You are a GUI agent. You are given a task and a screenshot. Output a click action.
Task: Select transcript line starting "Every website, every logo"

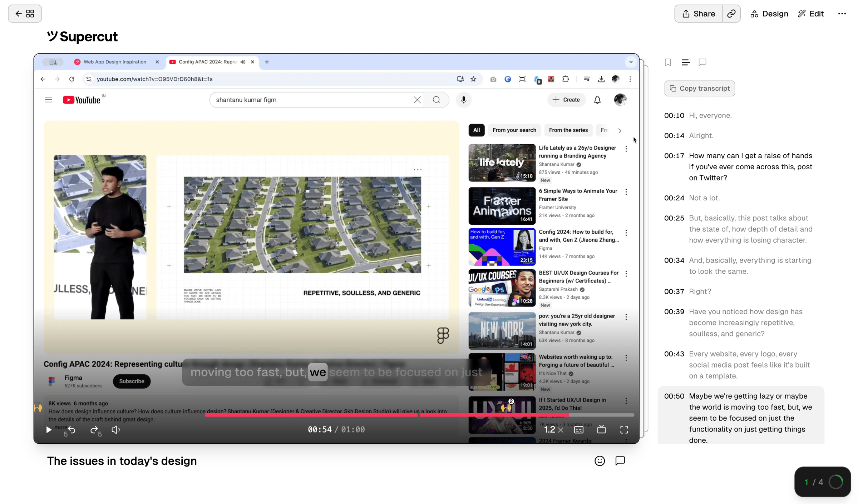(x=750, y=365)
